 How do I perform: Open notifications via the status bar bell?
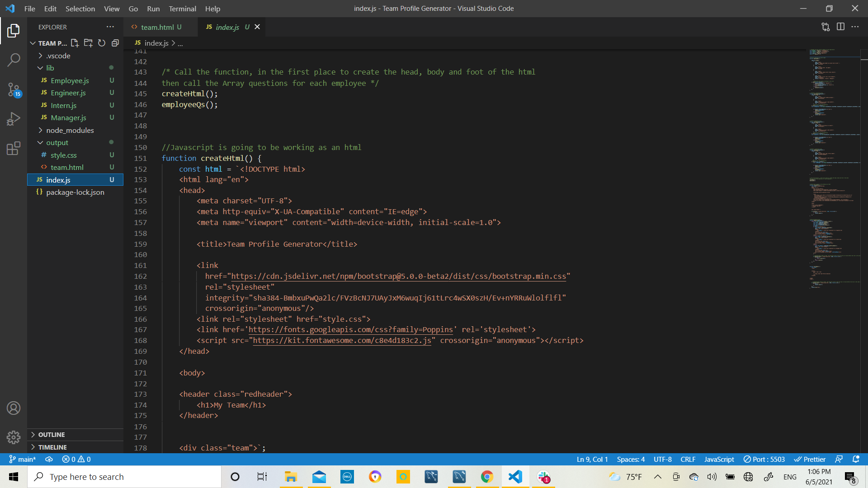tap(857, 459)
